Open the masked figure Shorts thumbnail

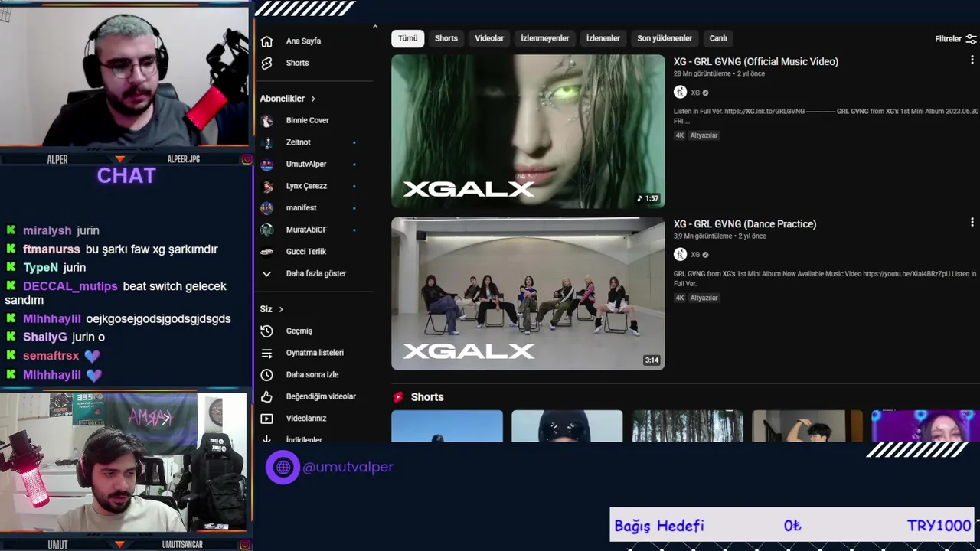click(x=567, y=426)
